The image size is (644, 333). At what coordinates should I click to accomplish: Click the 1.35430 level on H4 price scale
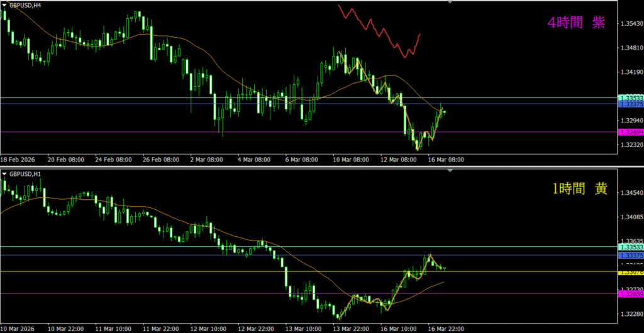[631, 24]
